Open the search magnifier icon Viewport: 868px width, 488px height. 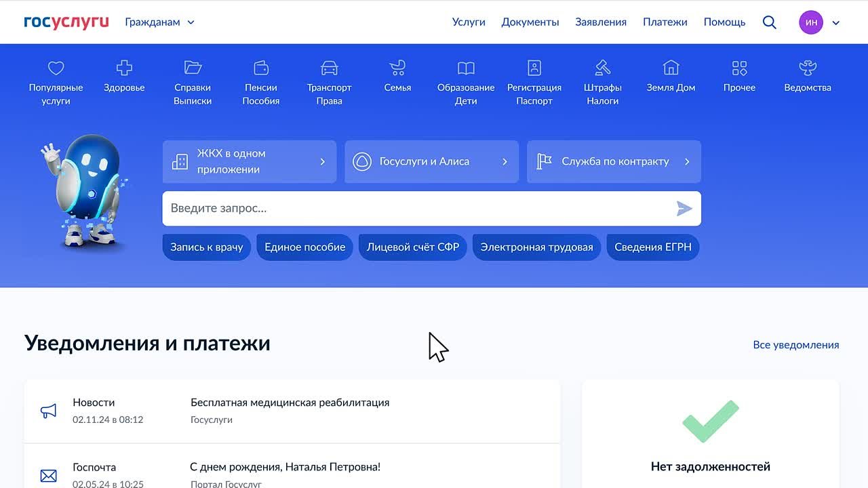pos(770,22)
